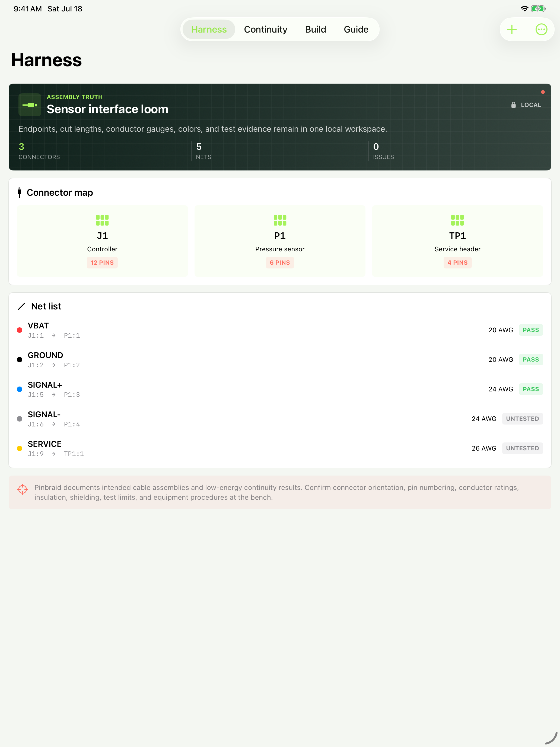Image resolution: width=560 pixels, height=747 pixels.
Task: Tap the Wi-Fi status icon
Action: [524, 9]
